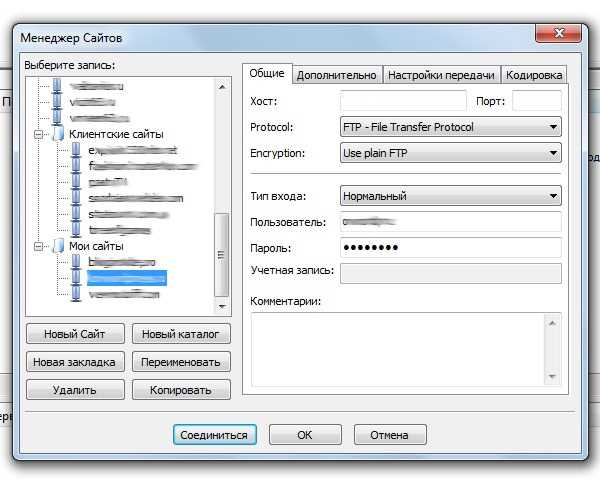Click the site tree scrollbar up arrow

[222, 87]
